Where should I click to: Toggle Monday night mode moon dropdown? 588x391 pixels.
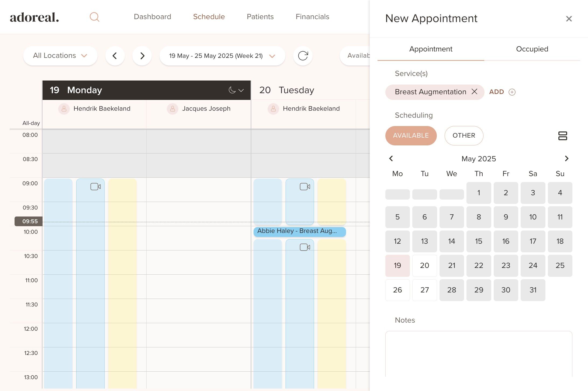(236, 90)
